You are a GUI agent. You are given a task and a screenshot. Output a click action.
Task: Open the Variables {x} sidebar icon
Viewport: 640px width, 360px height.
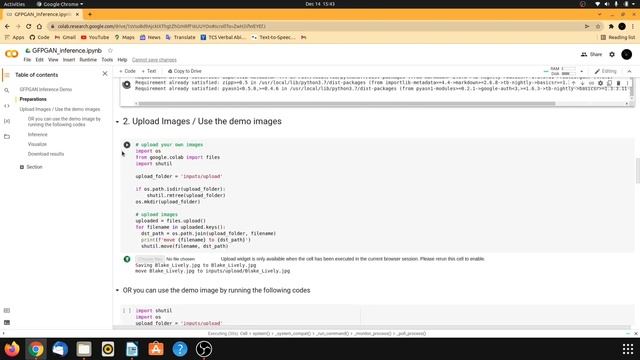pyautogui.click(x=7, y=121)
